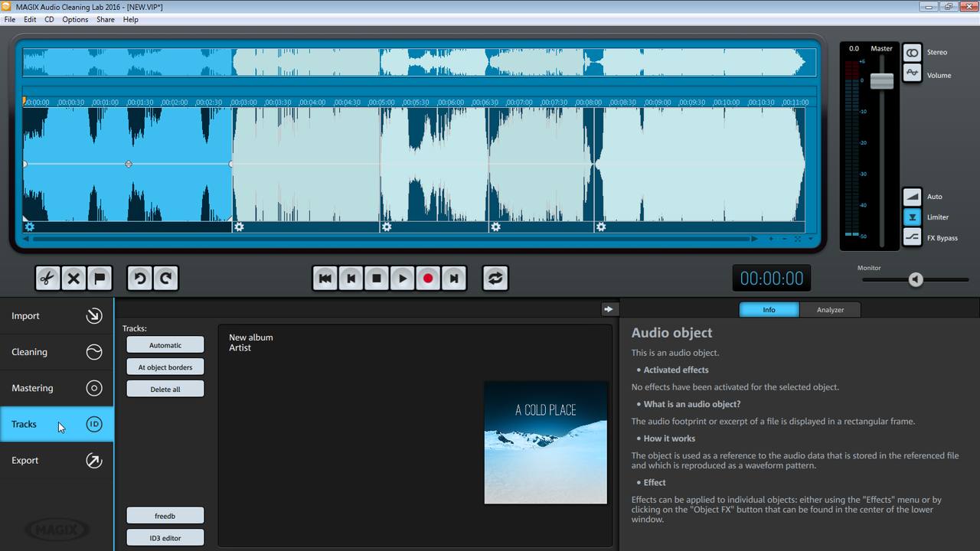Click the fade handle at first object's center line
Image resolution: width=980 pixels, height=551 pixels.
coord(128,164)
